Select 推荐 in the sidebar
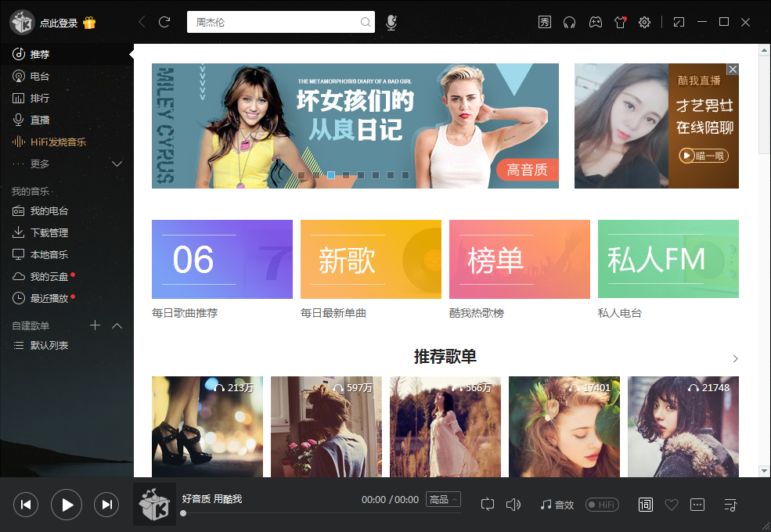 pos(67,54)
